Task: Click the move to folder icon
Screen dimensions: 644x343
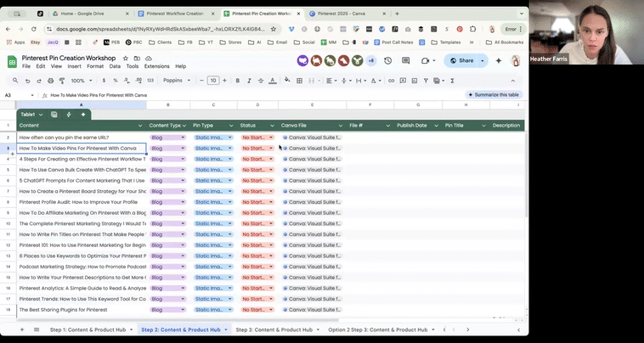Action: (137, 59)
